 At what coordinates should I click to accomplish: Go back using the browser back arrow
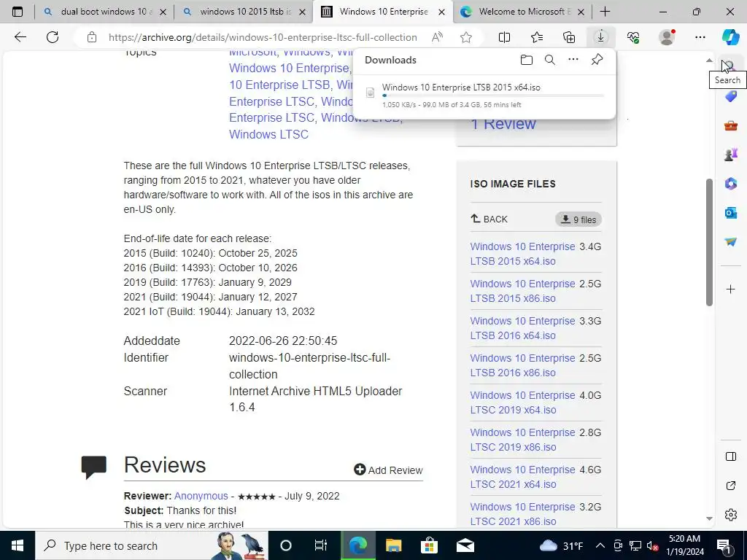point(20,37)
